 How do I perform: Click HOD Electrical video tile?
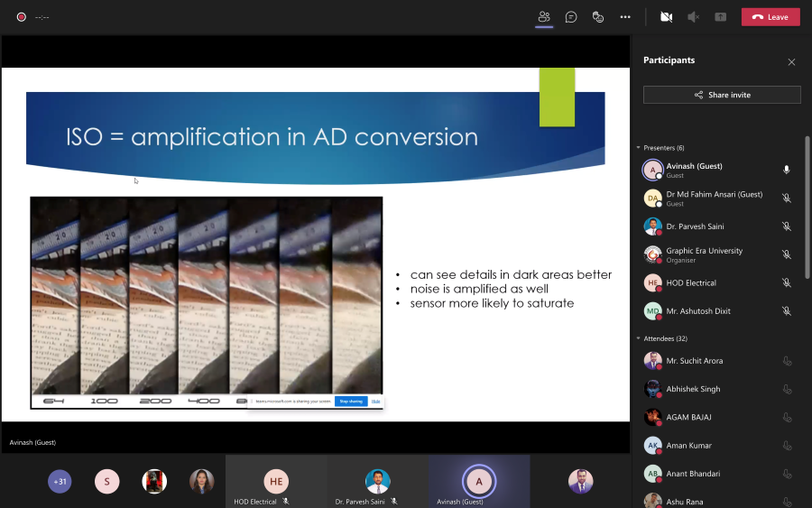(x=276, y=482)
